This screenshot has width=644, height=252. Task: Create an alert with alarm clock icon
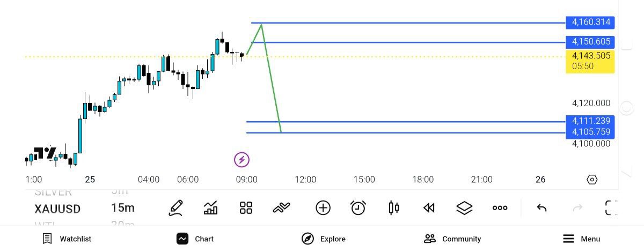(x=358, y=207)
